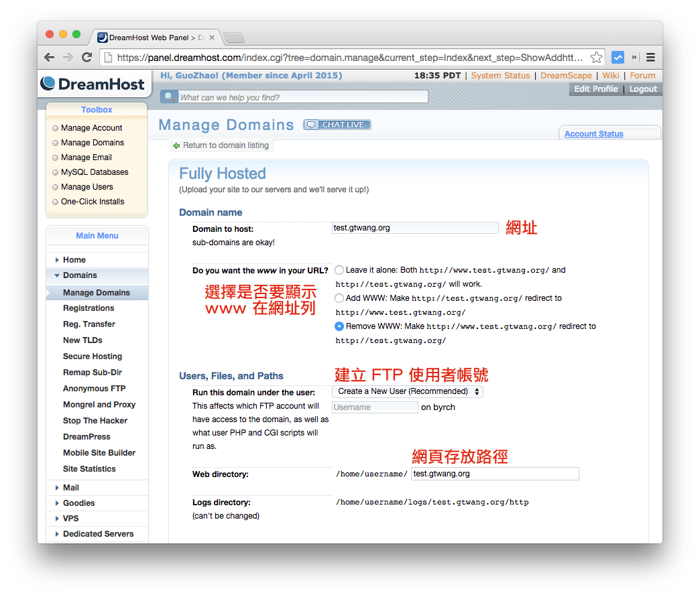Screen dimensions: 700x597
Task: Choose the Leave it alone option
Action: tap(339, 270)
